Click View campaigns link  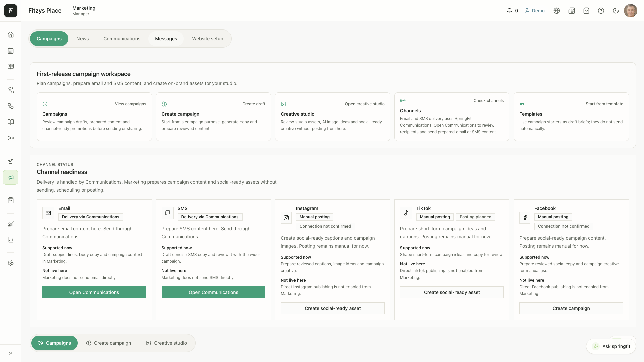click(x=130, y=104)
